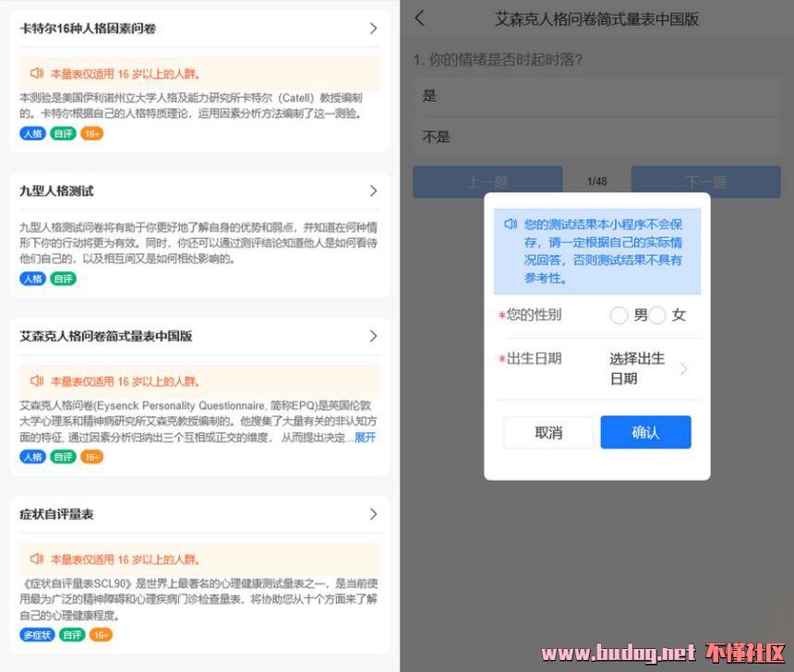Click the speaker icon in the dialog notice
This screenshot has height=672, width=794.
point(511,224)
